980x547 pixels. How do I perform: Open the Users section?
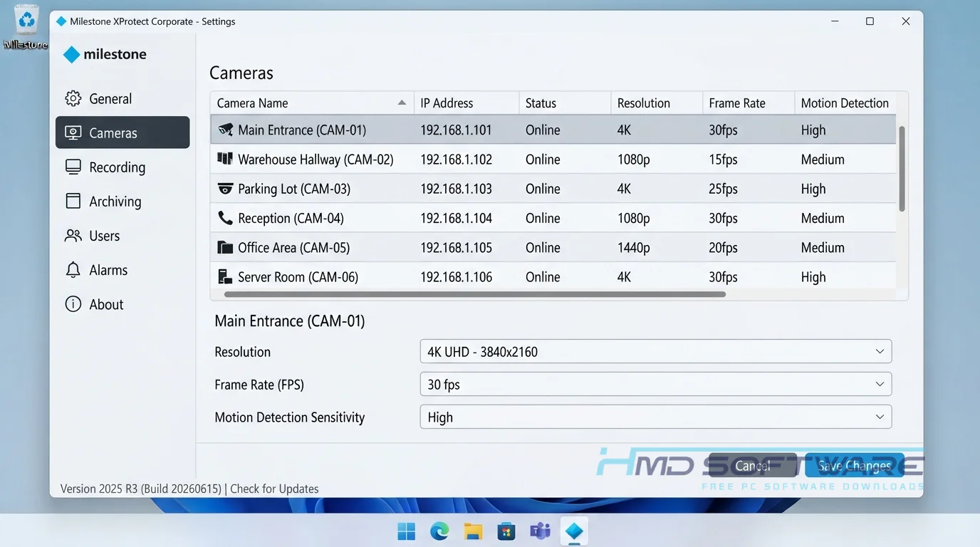tap(123, 235)
